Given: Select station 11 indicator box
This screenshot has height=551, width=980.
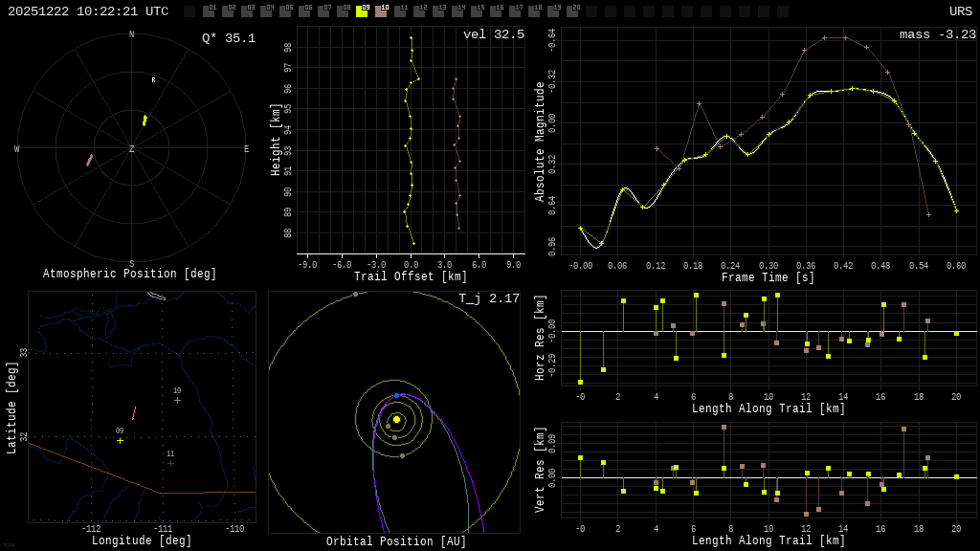Looking at the screenshot, I should pyautogui.click(x=400, y=11).
